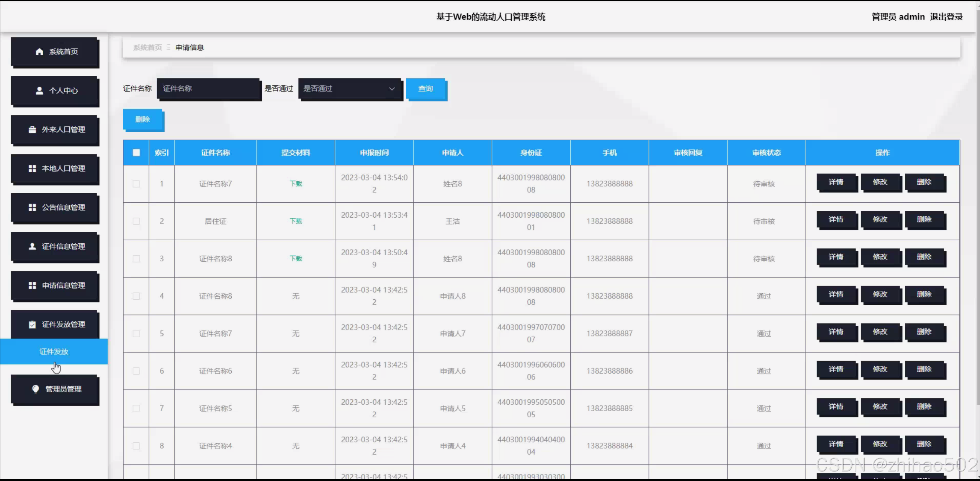
Task: Expand the 管理员管理 sidebar menu
Action: (x=55, y=389)
